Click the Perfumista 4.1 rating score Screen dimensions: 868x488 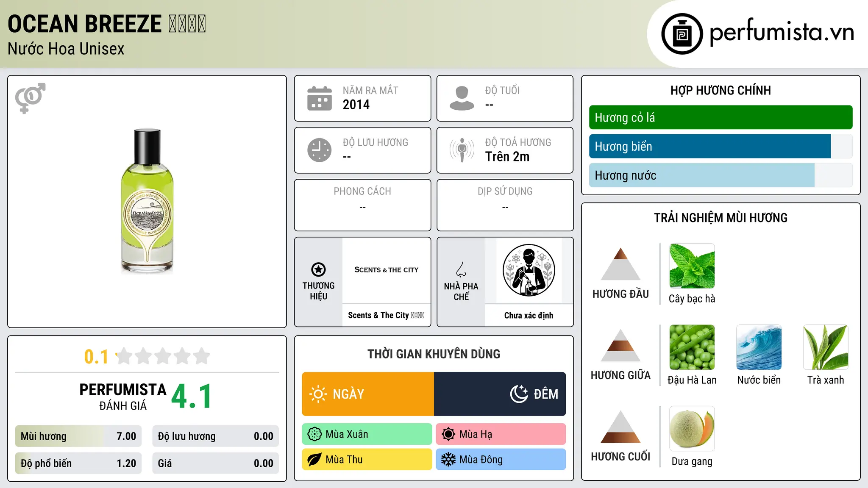(x=192, y=396)
